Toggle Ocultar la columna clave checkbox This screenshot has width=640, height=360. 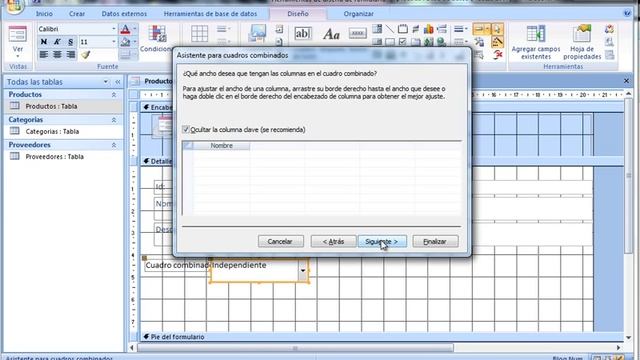pos(186,129)
